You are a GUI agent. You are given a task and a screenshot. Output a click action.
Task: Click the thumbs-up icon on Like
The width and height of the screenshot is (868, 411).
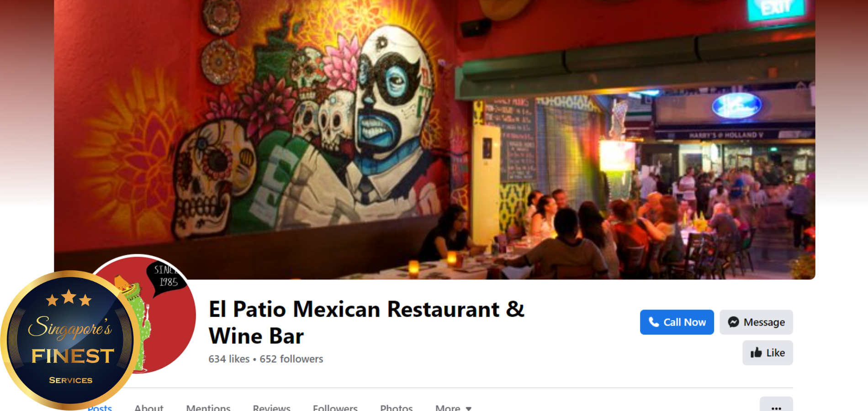[x=756, y=353]
